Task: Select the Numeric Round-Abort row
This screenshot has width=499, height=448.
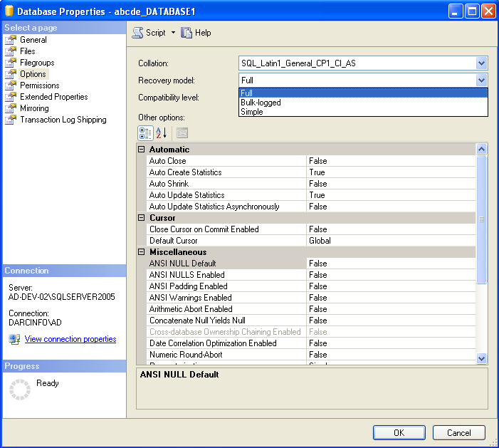Action: pos(311,355)
